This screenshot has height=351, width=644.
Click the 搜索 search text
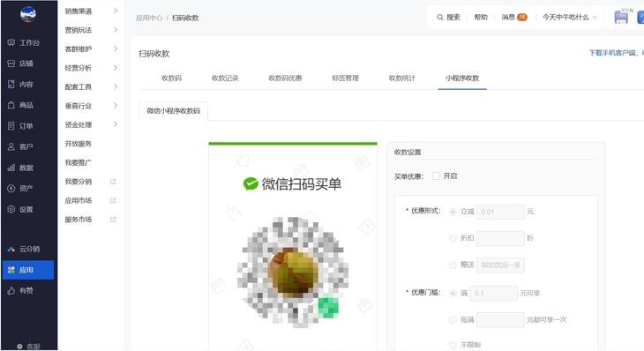[x=453, y=18]
